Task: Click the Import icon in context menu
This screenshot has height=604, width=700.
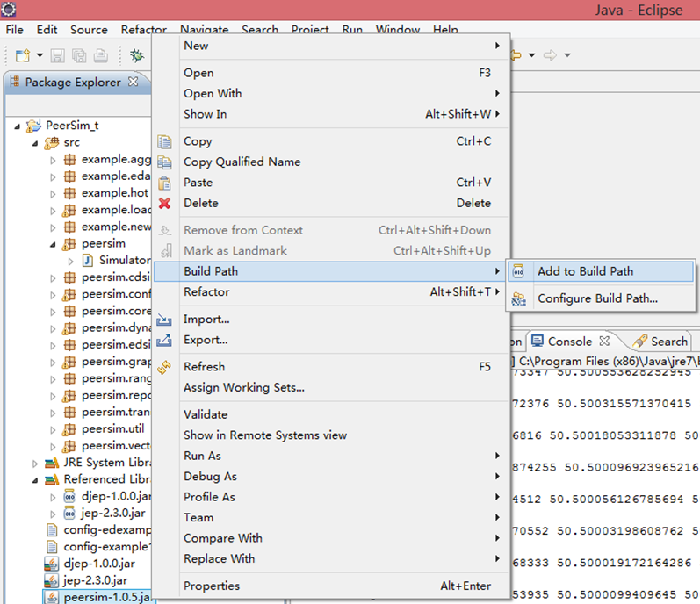Action: click(x=164, y=320)
